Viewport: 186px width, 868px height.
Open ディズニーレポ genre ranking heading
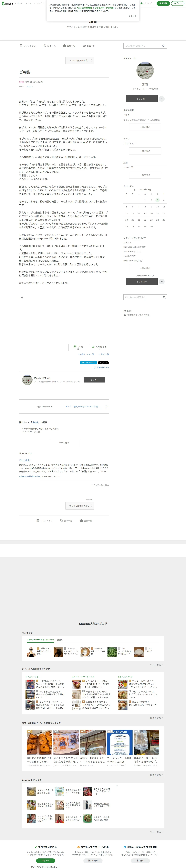pos(32,677)
